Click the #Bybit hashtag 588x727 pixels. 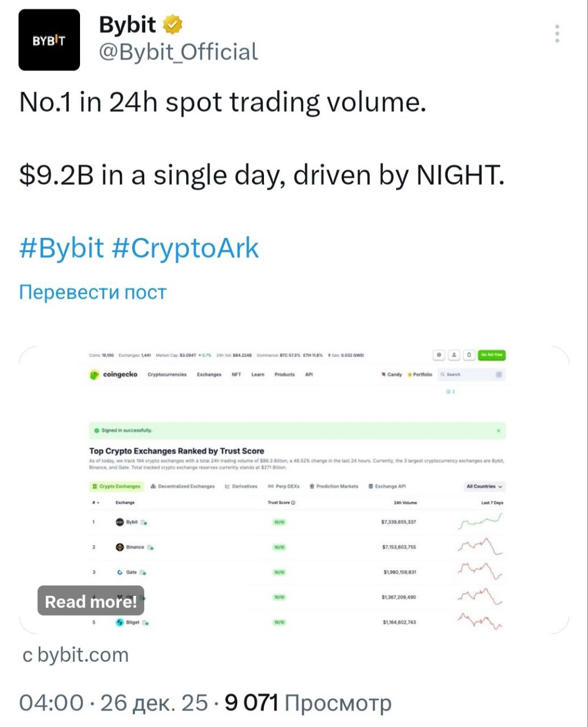(x=62, y=249)
